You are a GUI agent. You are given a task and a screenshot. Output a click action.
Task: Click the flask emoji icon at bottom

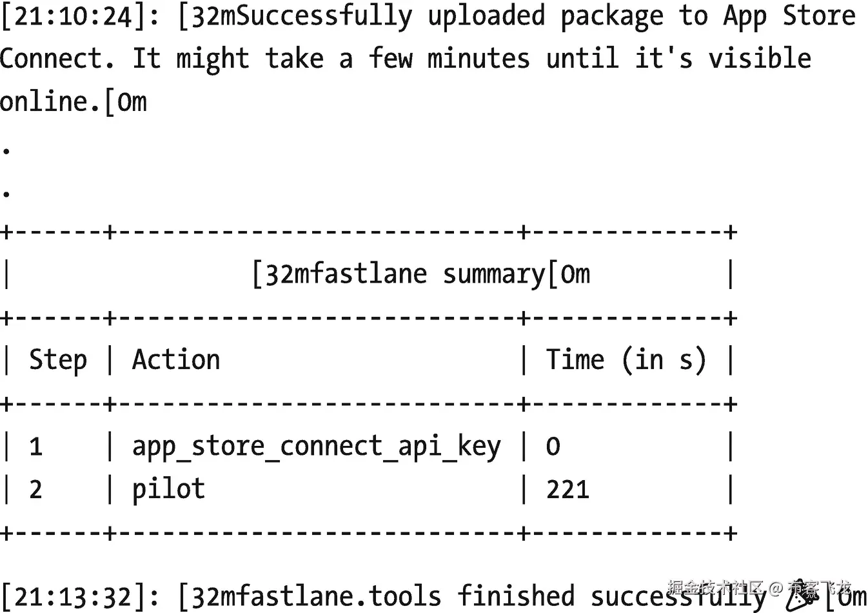click(804, 595)
